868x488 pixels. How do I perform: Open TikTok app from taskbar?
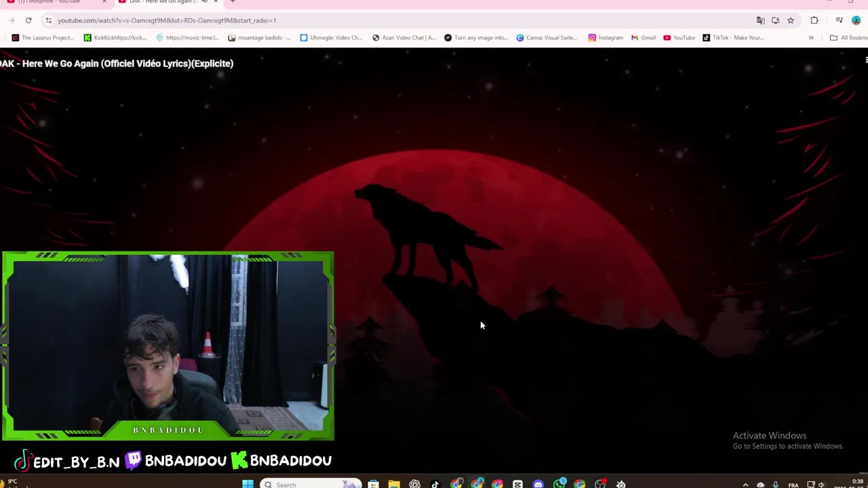click(x=435, y=484)
